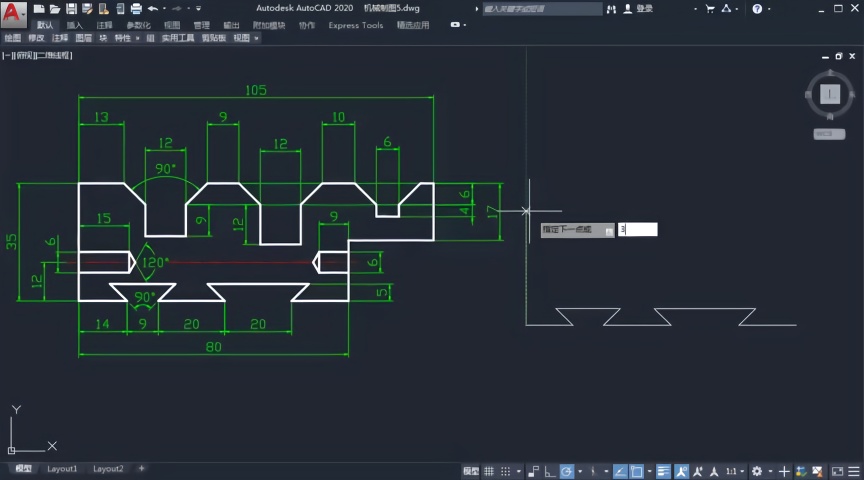Click the Save As icon
This screenshot has width=864, height=480.
click(x=87, y=9)
